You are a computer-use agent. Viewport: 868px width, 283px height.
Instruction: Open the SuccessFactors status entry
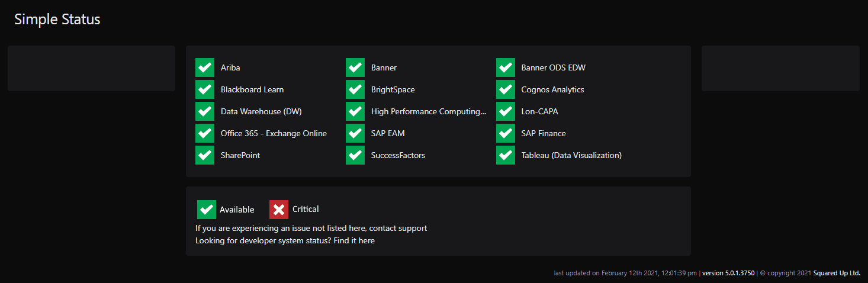click(398, 155)
